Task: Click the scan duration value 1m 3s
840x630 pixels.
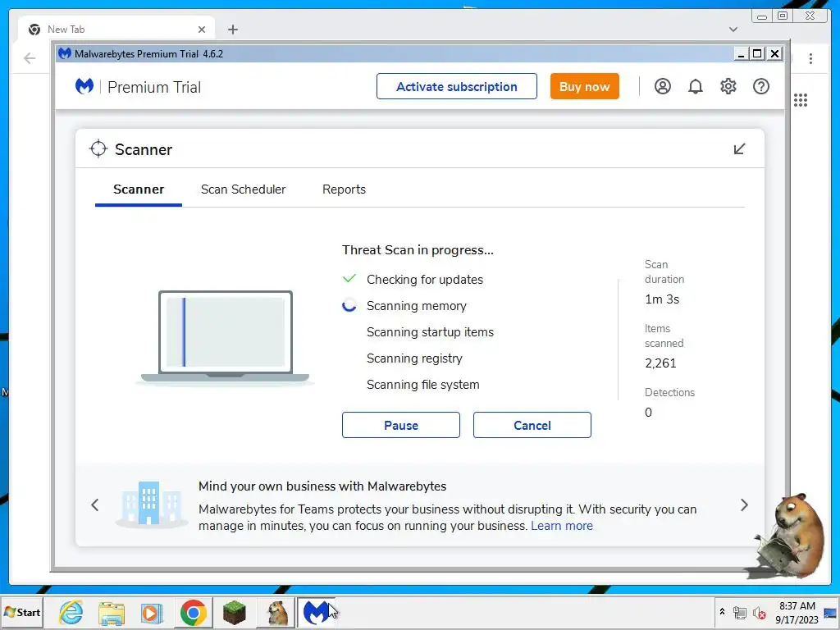Action: click(662, 299)
